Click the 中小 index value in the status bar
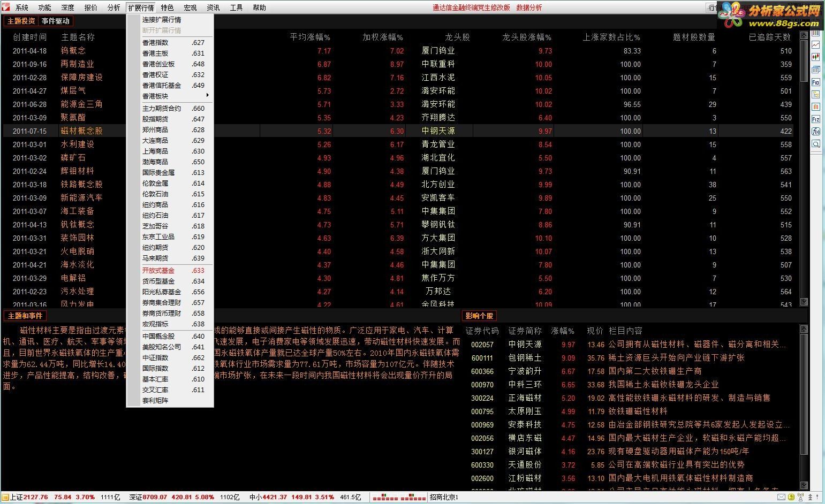This screenshot has width=825, height=504. coord(274,497)
